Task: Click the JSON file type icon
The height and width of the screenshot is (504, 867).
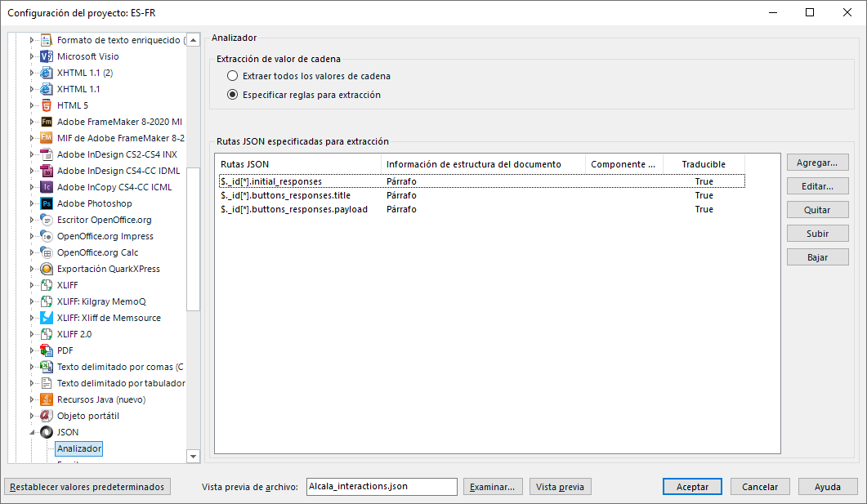Action: click(47, 432)
